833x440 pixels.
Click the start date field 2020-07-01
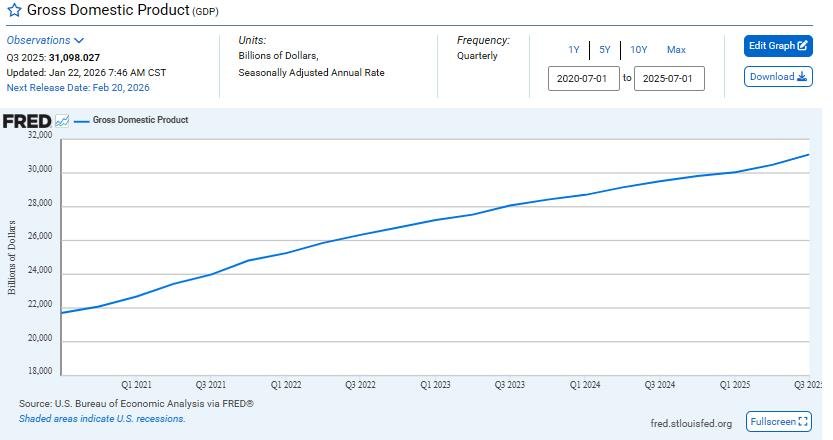pyautogui.click(x=584, y=78)
